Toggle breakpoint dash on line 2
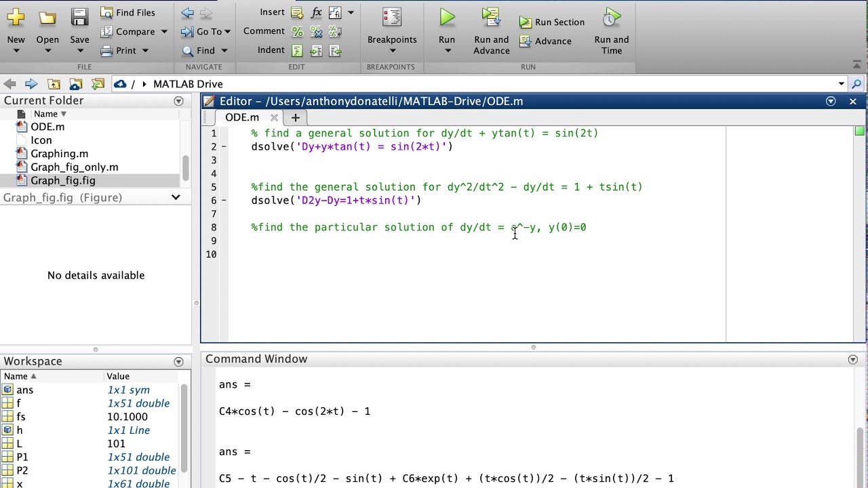The width and height of the screenshot is (868, 488). point(224,146)
